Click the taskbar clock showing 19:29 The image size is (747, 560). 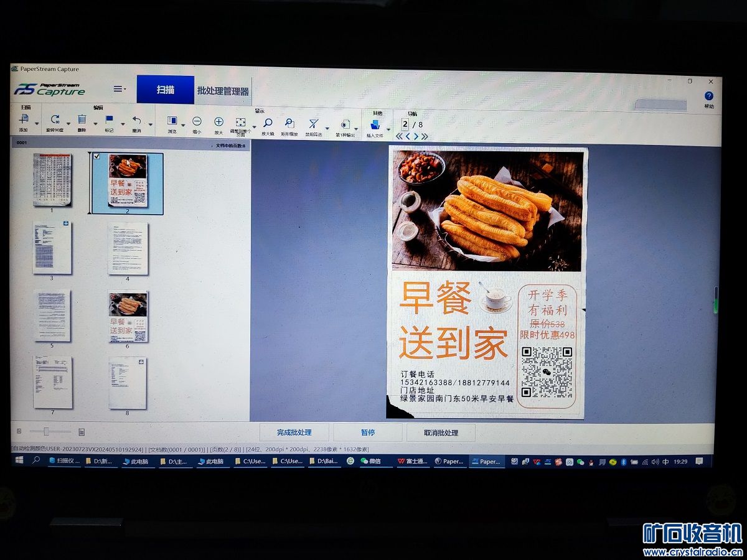pyautogui.click(x=680, y=462)
